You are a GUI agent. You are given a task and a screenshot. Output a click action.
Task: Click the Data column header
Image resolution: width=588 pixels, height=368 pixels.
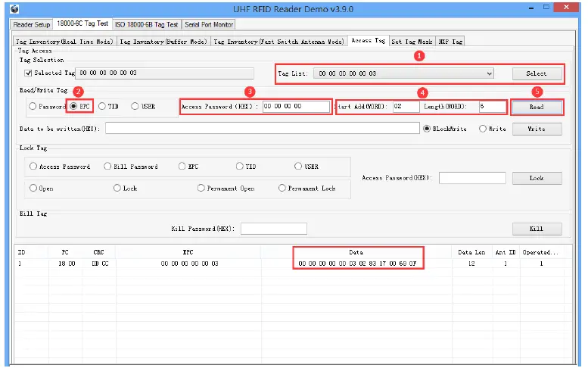coord(356,252)
